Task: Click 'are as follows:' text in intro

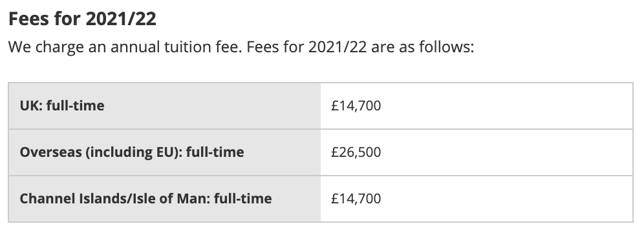Action: coord(423,47)
